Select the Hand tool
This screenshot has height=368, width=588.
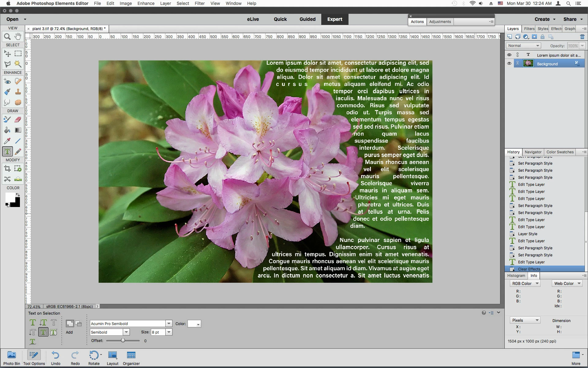pos(18,37)
